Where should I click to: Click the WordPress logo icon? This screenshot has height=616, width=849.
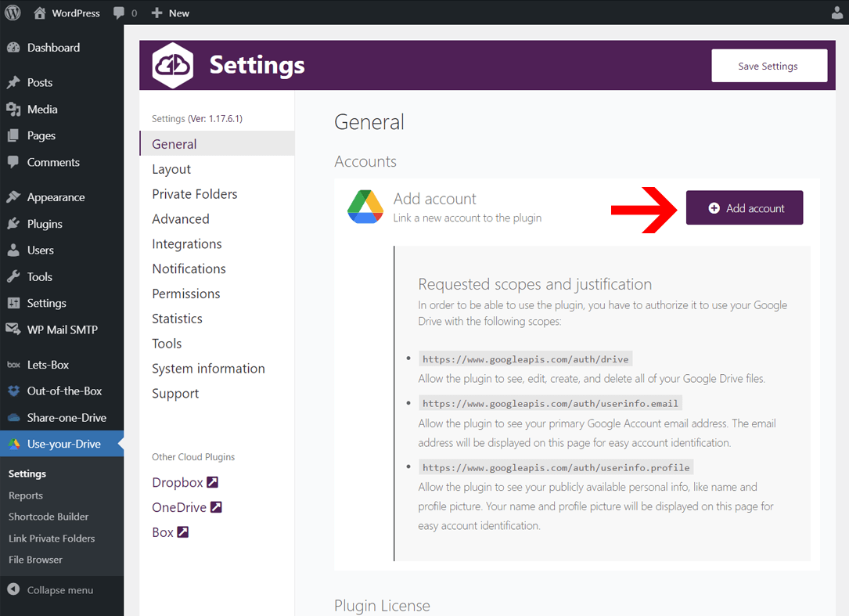[13, 13]
